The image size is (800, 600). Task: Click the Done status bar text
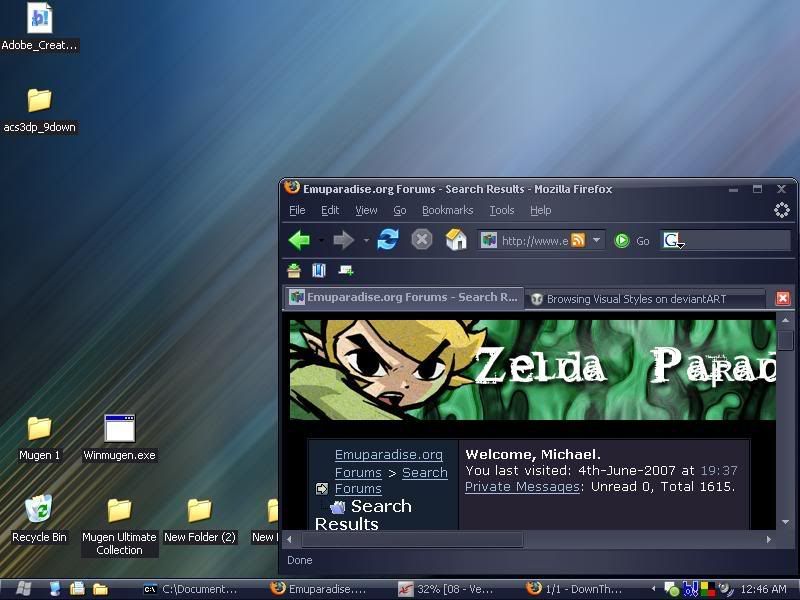click(x=299, y=560)
